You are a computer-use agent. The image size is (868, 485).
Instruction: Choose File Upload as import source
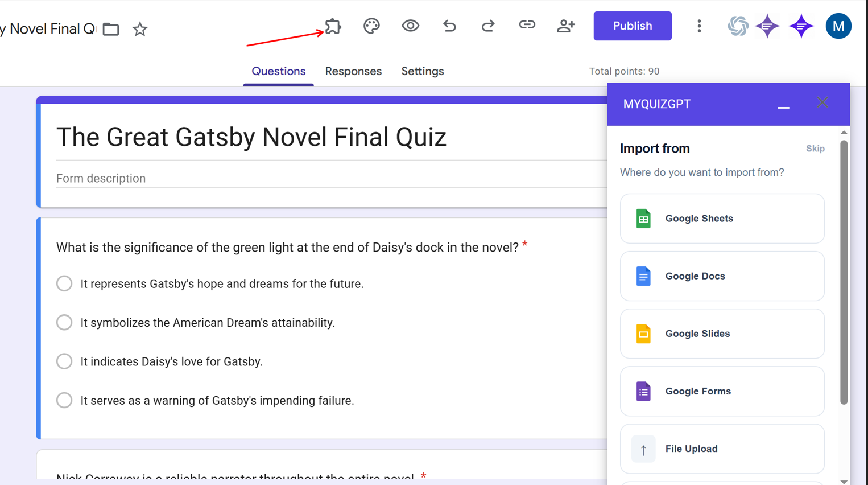pyautogui.click(x=722, y=449)
